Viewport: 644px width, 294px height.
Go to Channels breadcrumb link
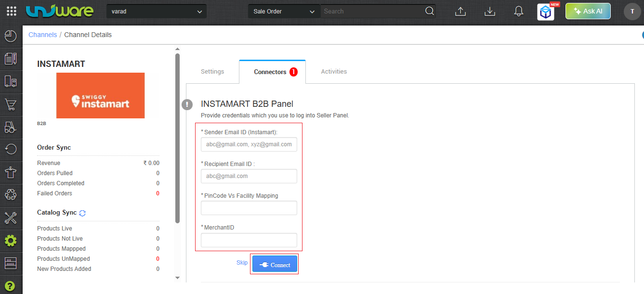click(x=42, y=35)
